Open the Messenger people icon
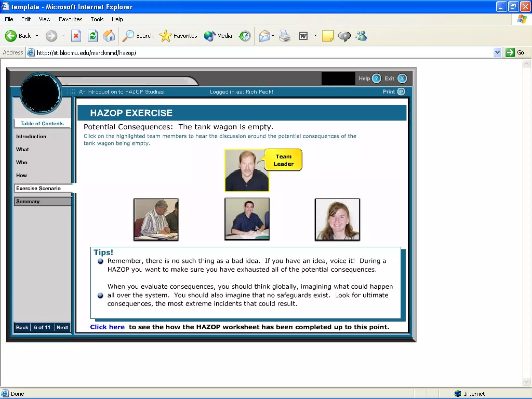The width and height of the screenshot is (532, 399). pyautogui.click(x=361, y=36)
